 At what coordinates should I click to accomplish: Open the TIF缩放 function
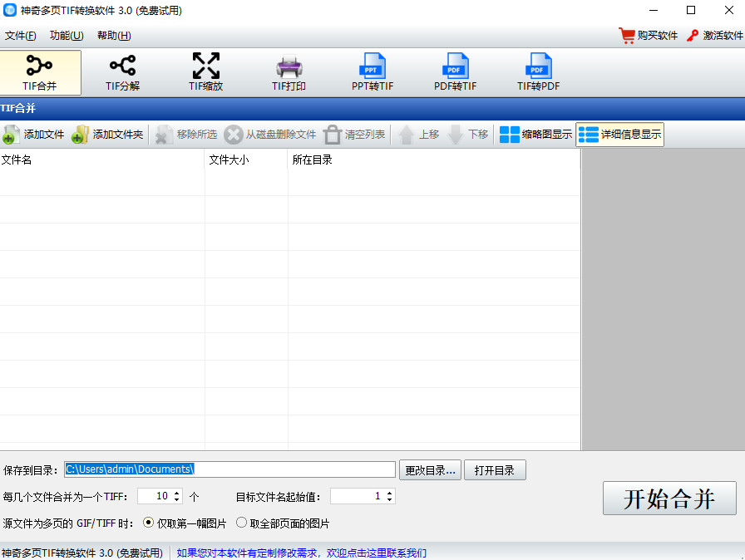[x=205, y=71]
